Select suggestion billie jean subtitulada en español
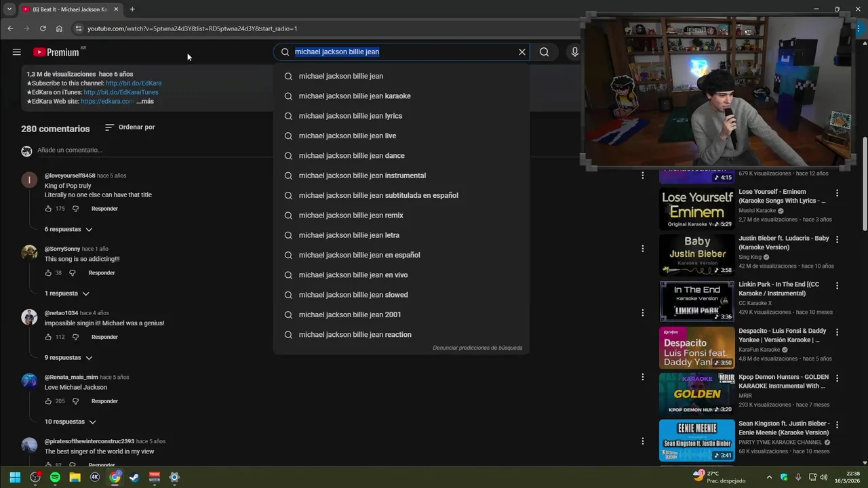Viewport: 868px width, 488px height. 401,195
